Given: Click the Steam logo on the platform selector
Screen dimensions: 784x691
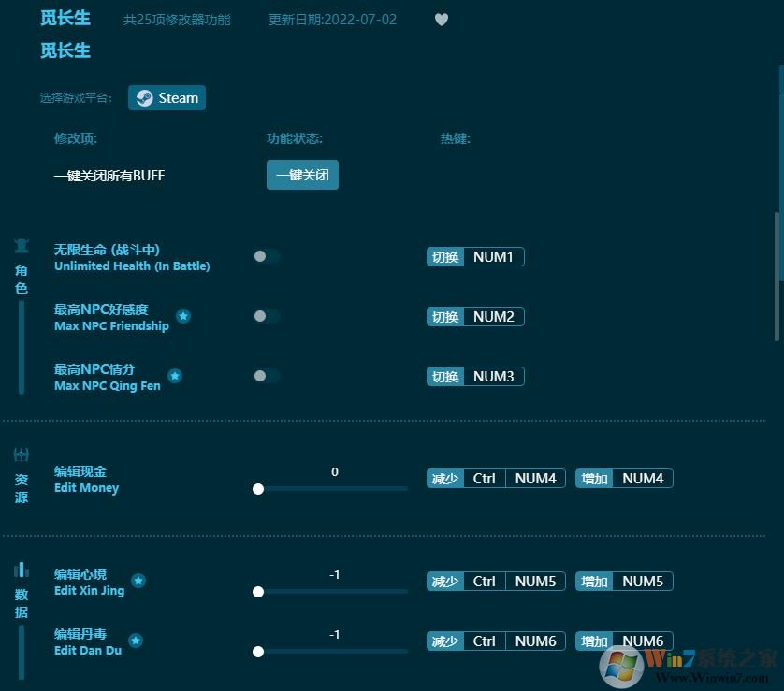Looking at the screenshot, I should pos(145,97).
